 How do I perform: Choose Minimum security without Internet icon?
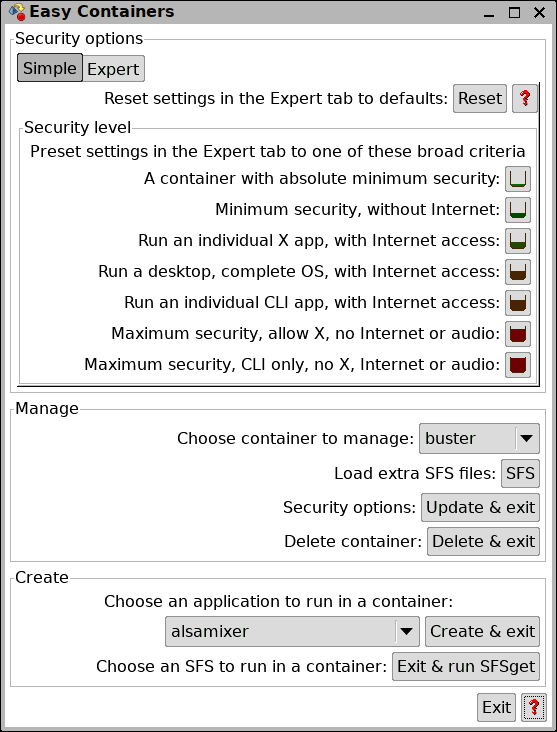[x=518, y=210]
